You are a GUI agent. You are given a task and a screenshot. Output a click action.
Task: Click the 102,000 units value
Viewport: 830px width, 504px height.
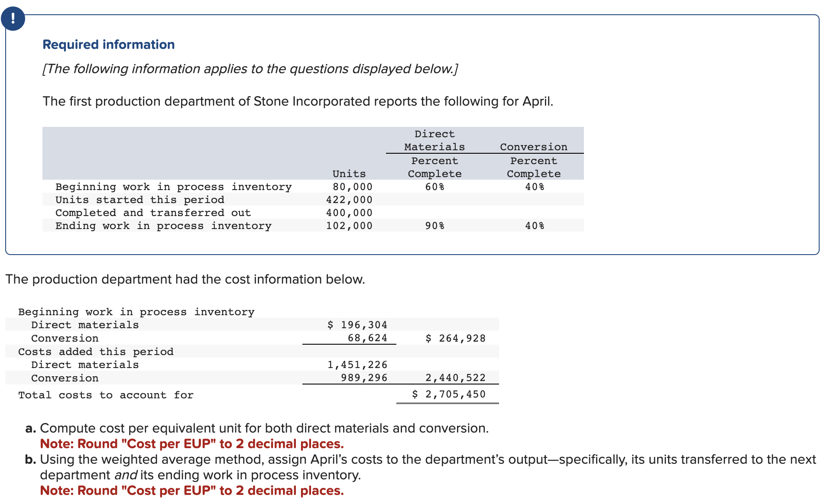pyautogui.click(x=349, y=226)
